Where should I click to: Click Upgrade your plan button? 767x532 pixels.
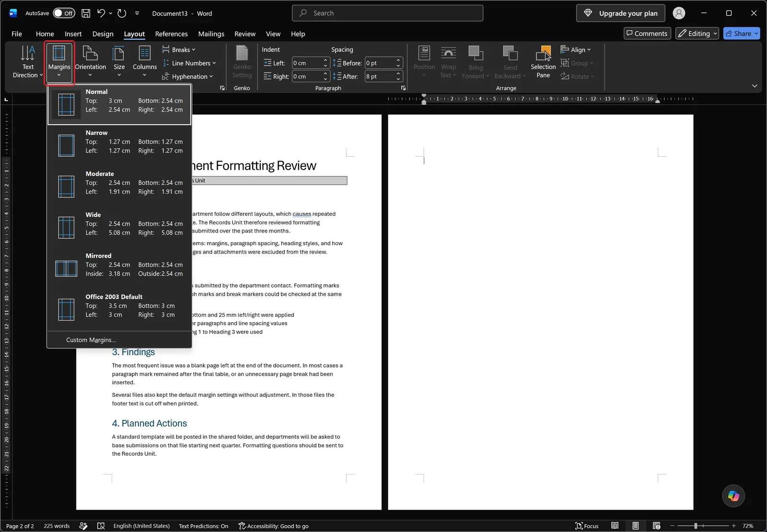[620, 13]
